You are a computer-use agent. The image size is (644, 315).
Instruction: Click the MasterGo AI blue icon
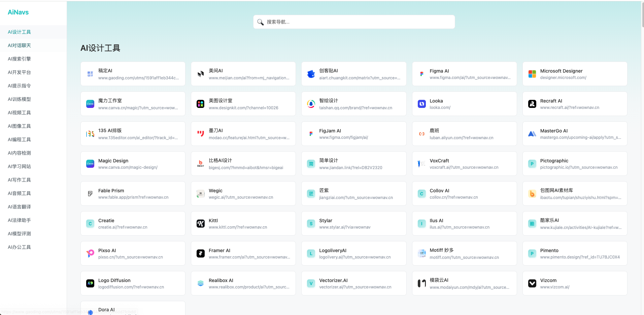pos(532,134)
